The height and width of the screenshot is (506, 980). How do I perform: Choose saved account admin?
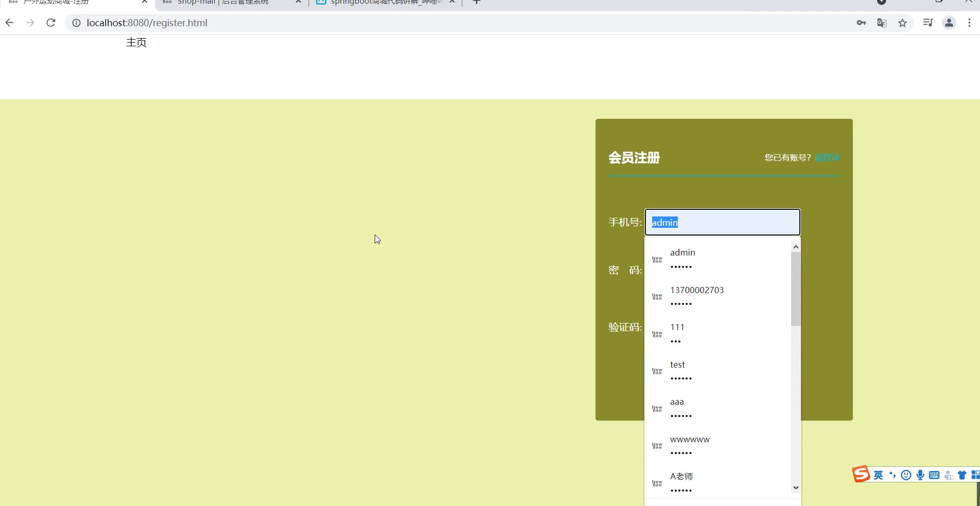click(x=717, y=259)
